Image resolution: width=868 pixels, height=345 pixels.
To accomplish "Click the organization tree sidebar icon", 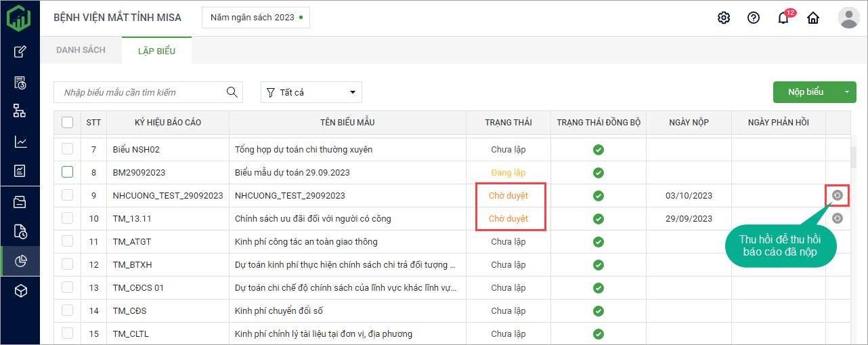I will (x=20, y=111).
